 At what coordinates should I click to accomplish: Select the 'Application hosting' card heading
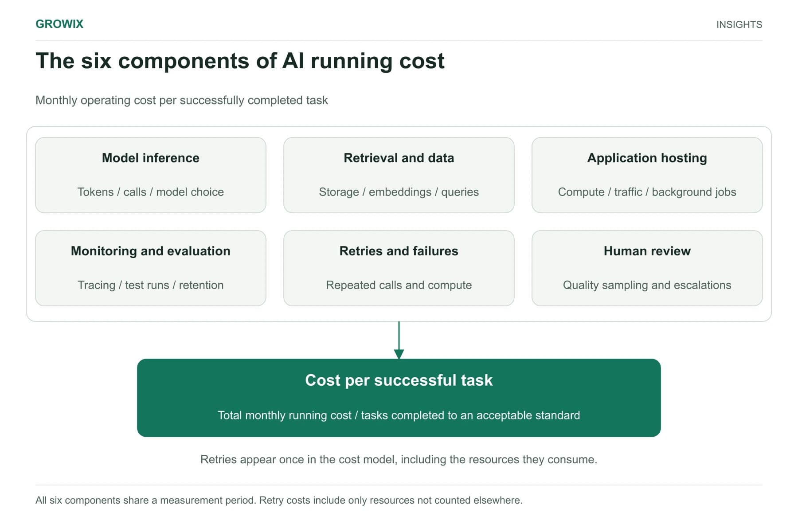tap(647, 158)
